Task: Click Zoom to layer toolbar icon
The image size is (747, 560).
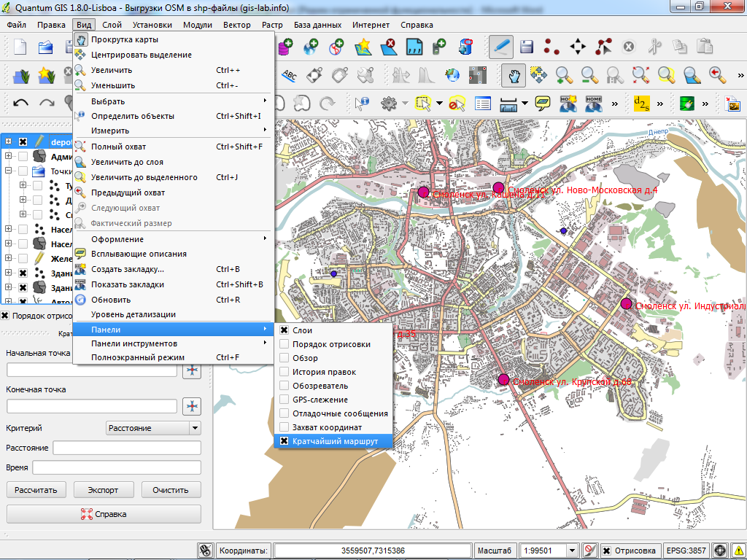Action: 692,75
